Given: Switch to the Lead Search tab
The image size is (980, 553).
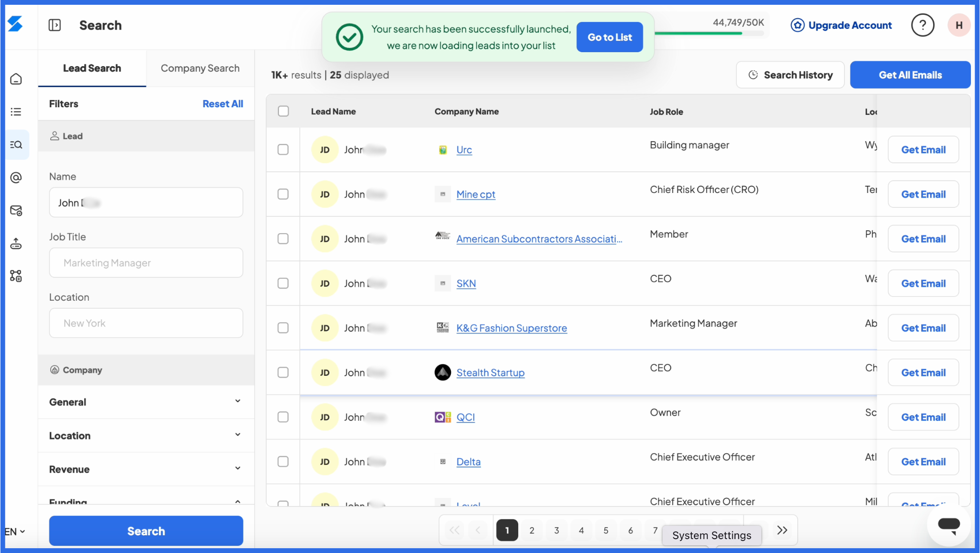Looking at the screenshot, I should [92, 68].
